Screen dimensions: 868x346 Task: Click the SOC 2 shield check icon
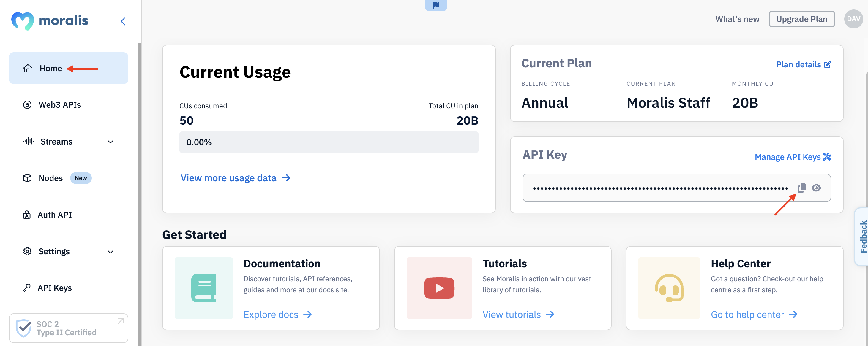point(23,328)
